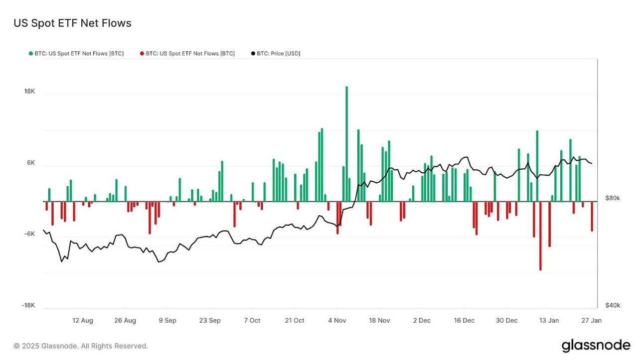
Task: Select the 13 Jan date label
Action: click(549, 321)
